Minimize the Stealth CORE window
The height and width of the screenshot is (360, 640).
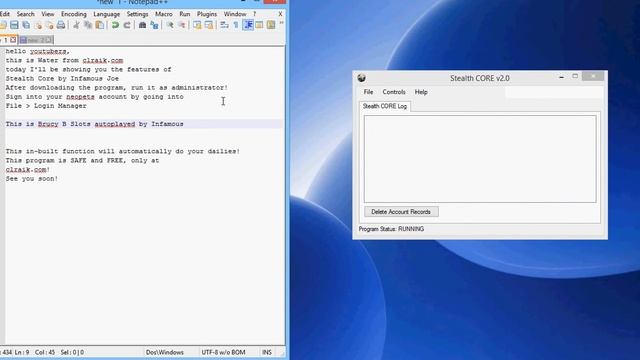click(x=562, y=77)
